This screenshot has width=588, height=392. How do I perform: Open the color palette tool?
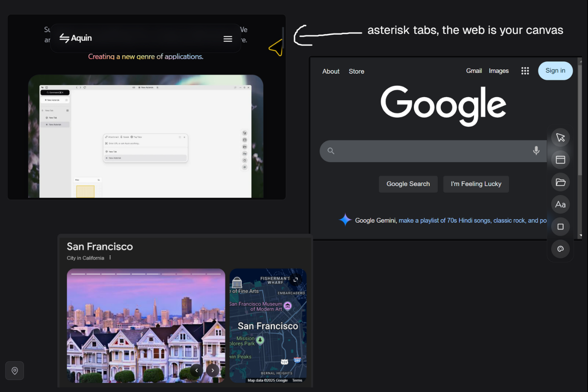(x=560, y=249)
